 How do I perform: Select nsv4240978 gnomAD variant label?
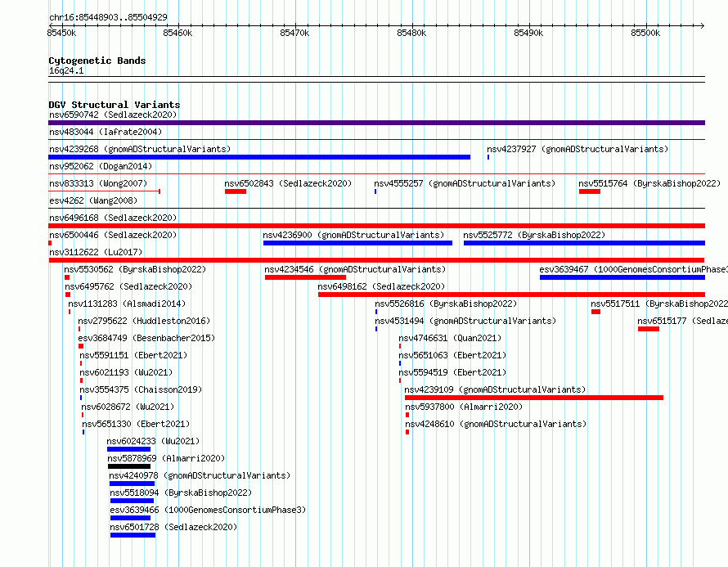[x=200, y=475]
